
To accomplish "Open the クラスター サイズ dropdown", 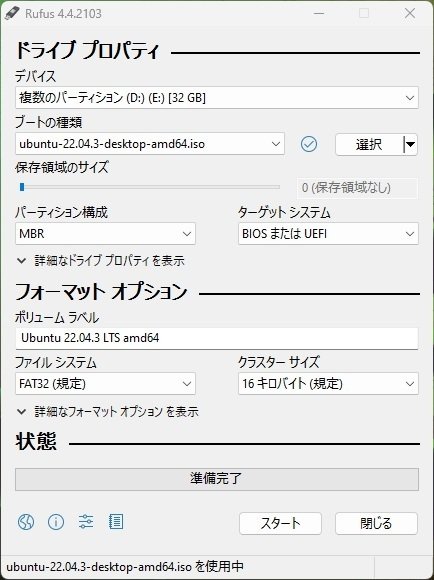I will (x=328, y=384).
